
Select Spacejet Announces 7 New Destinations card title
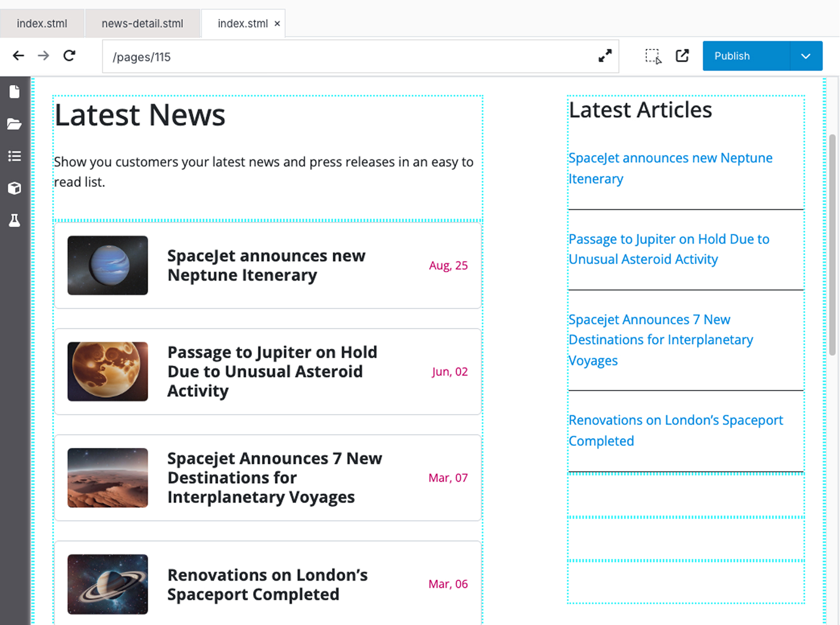[274, 478]
